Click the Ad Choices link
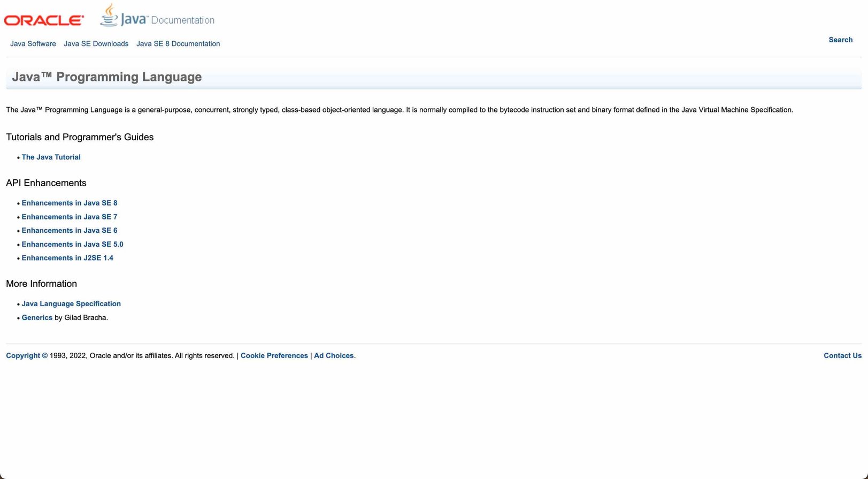The image size is (868, 479). pos(334,356)
